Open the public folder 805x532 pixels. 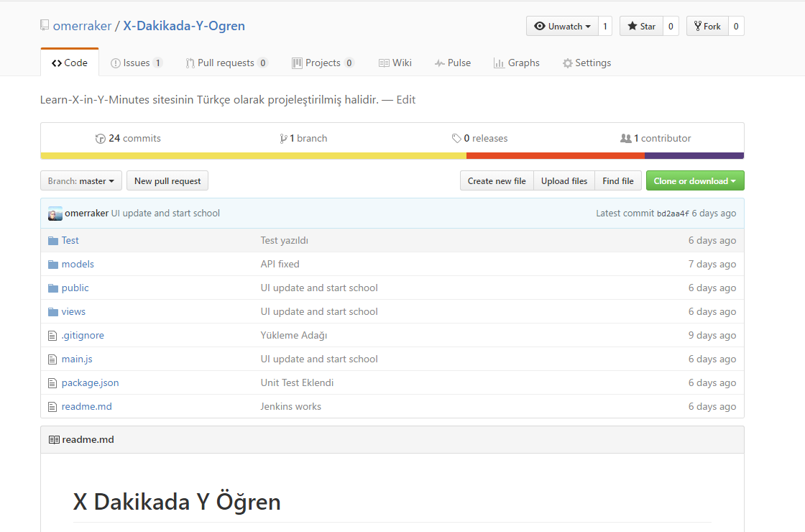[x=75, y=288]
